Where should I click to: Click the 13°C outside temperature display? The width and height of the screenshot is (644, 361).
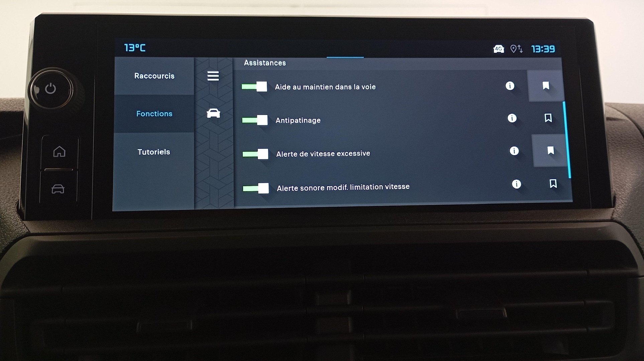pyautogui.click(x=135, y=48)
